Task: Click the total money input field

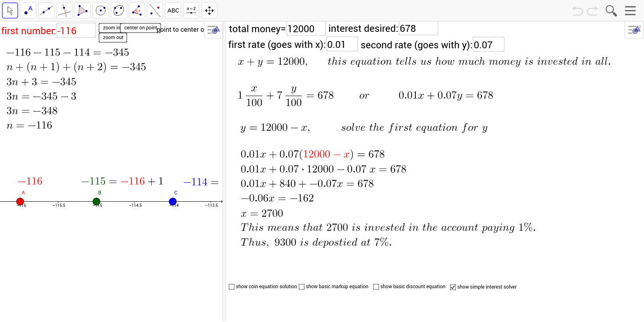Action: coord(306,29)
